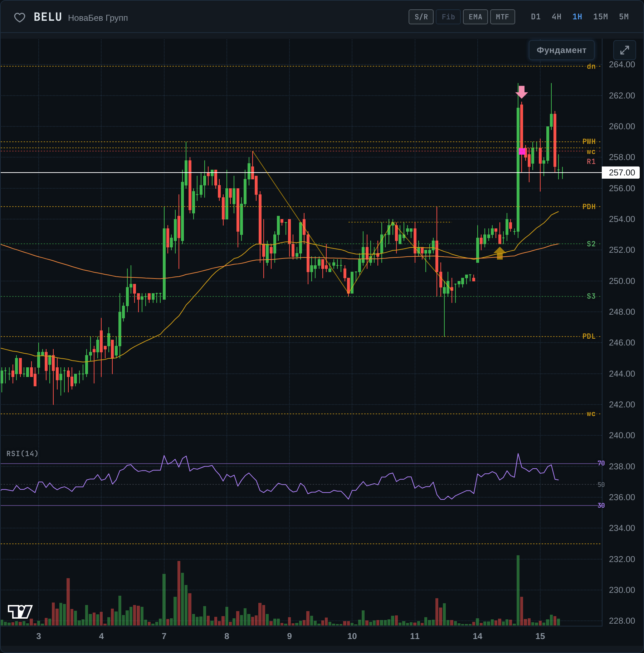Screen dimensions: 644x653
Task: Click the R1 resistance label
Action: (x=591, y=161)
